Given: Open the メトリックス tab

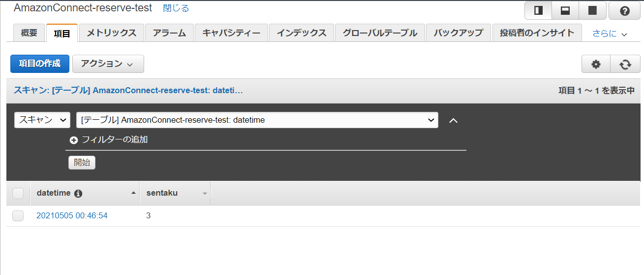Looking at the screenshot, I should [x=112, y=33].
